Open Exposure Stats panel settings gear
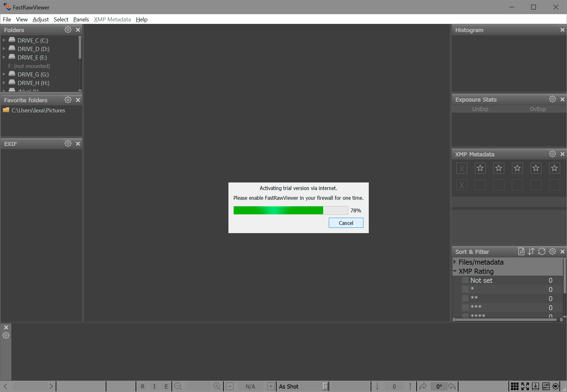Screen dimensions: 567x392 coord(552,99)
